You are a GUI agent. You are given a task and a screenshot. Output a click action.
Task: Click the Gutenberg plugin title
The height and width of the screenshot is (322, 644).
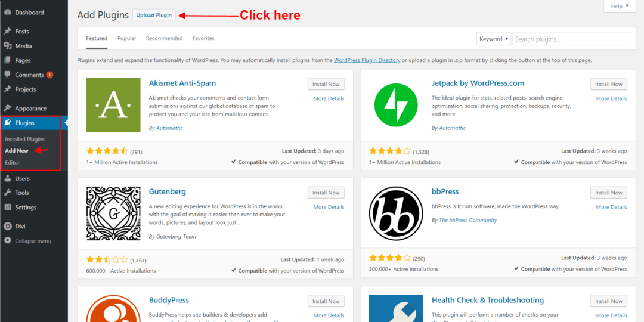tap(168, 191)
